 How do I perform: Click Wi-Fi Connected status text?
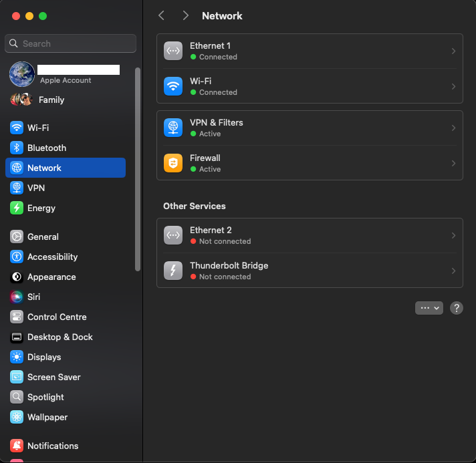[218, 92]
